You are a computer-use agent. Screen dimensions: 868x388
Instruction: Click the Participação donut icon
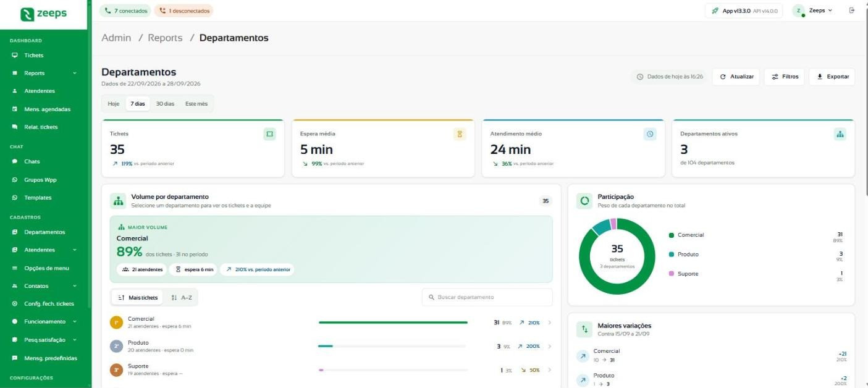tap(584, 201)
